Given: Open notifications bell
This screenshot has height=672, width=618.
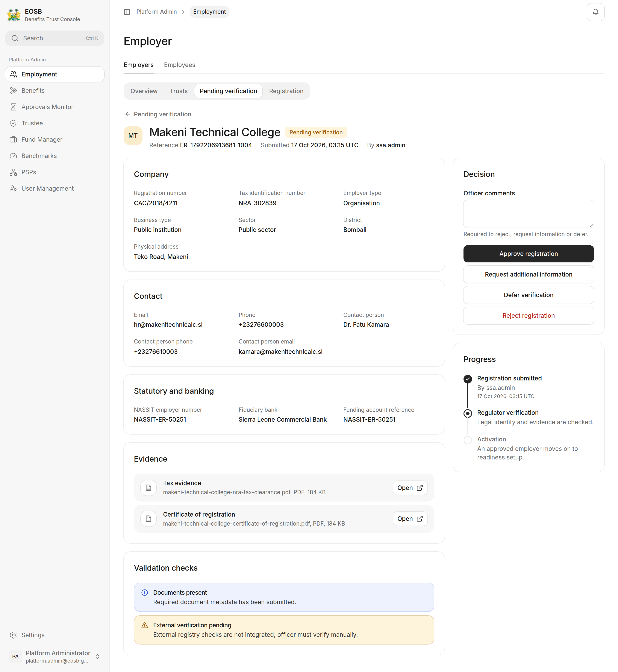Looking at the screenshot, I should [595, 12].
